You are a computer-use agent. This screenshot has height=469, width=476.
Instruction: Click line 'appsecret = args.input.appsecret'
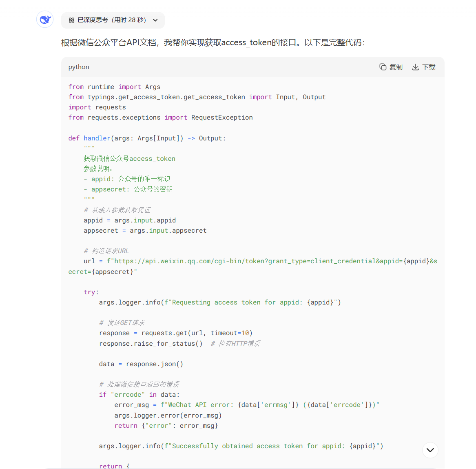[145, 231]
